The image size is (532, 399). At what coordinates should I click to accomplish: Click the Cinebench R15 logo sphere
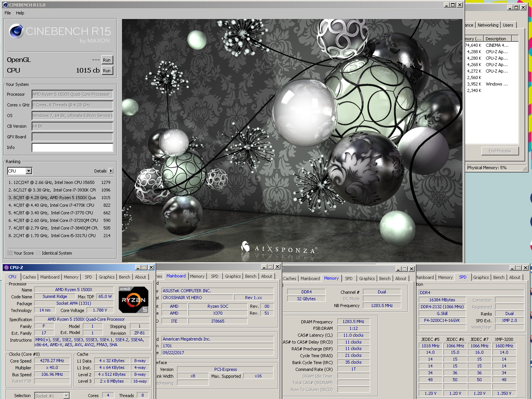(16, 31)
